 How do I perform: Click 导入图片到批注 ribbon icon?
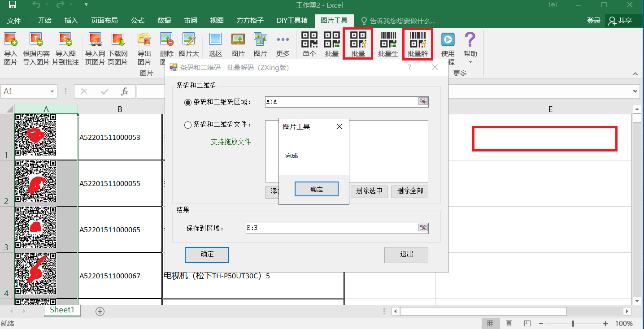pos(65,39)
